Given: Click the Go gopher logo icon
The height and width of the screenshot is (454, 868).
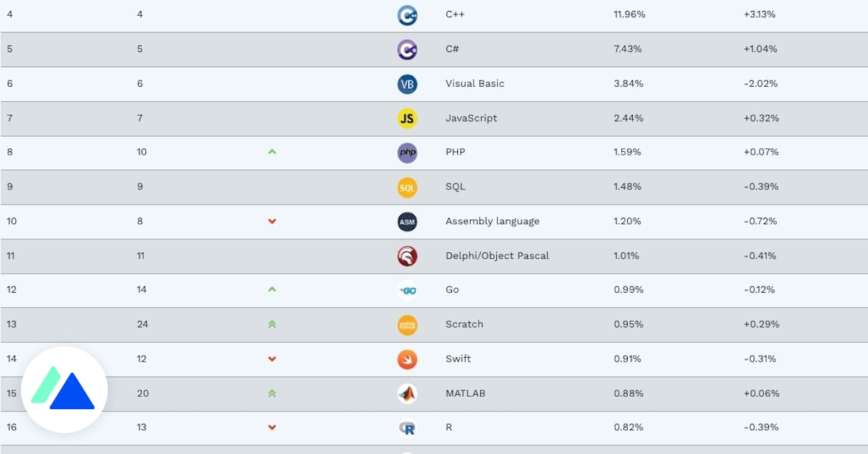Looking at the screenshot, I should (407, 291).
